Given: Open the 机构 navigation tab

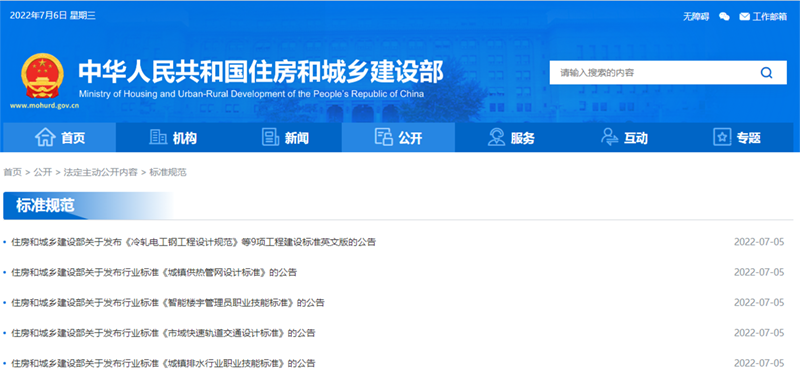Looking at the screenshot, I should coord(172,137).
